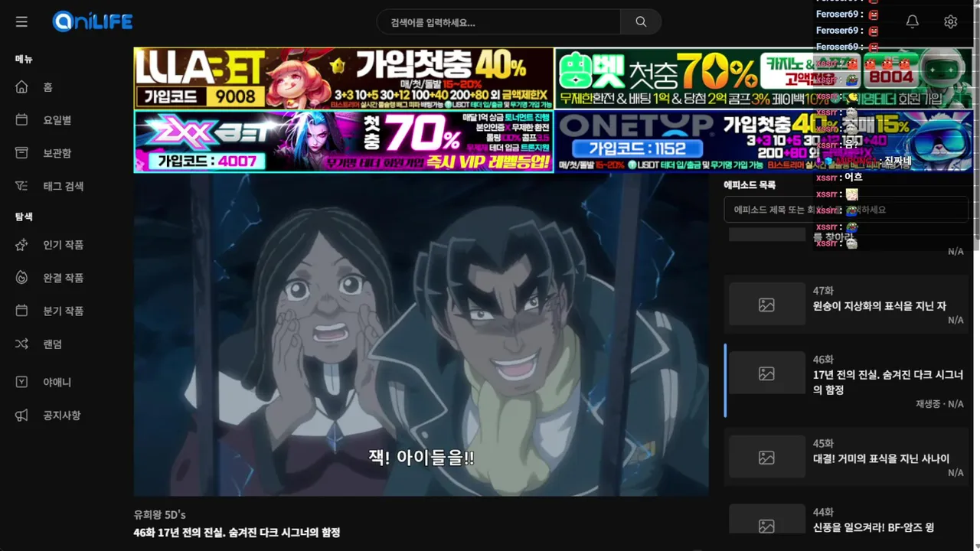This screenshot has width=980, height=551.
Task: Click the 요일별 calendar icon
Action: click(21, 120)
